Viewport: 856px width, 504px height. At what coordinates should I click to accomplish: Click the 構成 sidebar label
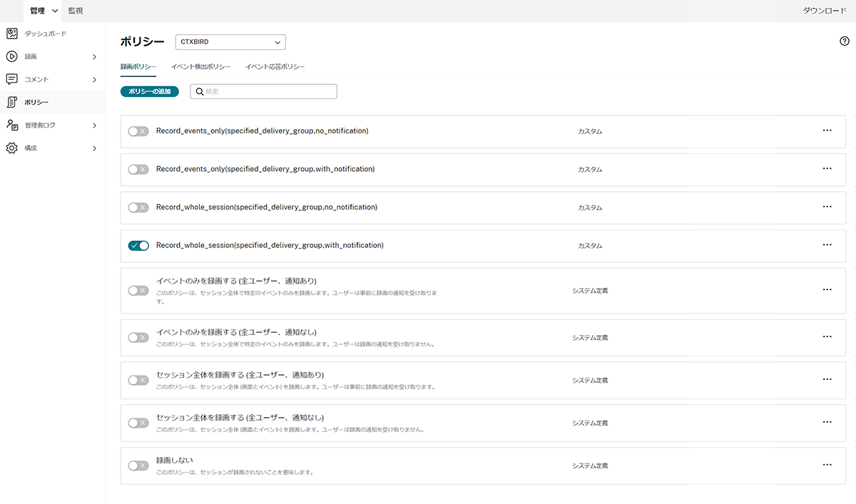pos(31,148)
